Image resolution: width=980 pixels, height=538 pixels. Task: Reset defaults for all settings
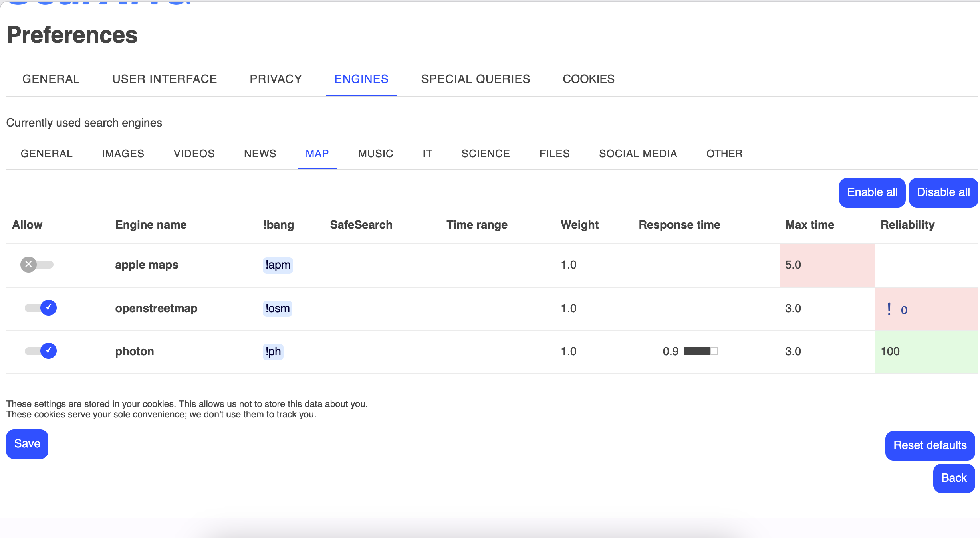[x=930, y=445]
